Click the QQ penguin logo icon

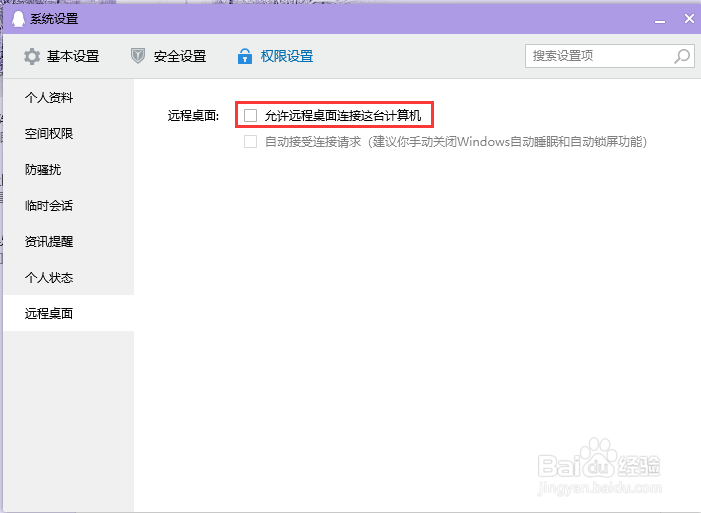[x=18, y=19]
